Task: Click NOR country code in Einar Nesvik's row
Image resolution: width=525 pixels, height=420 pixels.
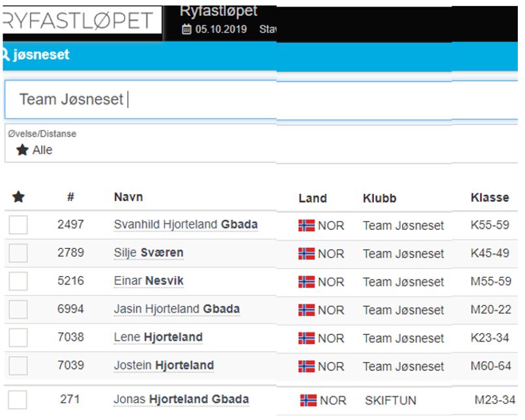Action: pyautogui.click(x=331, y=282)
